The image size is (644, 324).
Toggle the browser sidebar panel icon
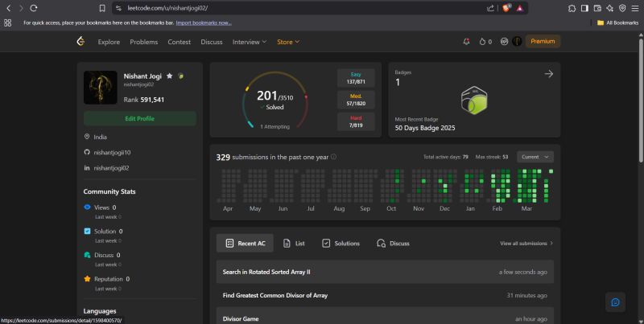[584, 8]
